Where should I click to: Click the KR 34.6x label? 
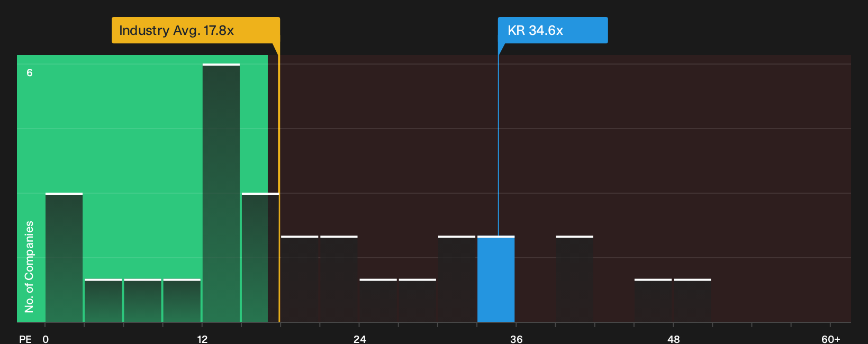coord(553,30)
